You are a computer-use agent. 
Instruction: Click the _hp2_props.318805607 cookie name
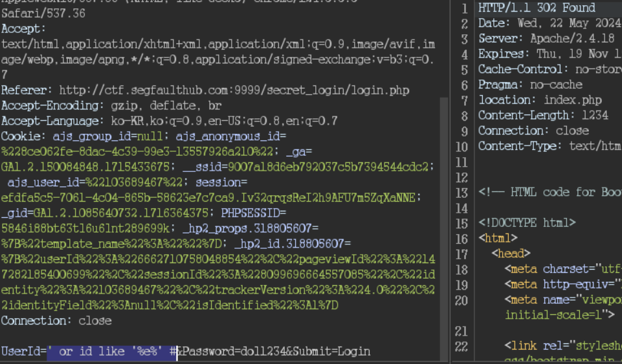click(x=247, y=228)
